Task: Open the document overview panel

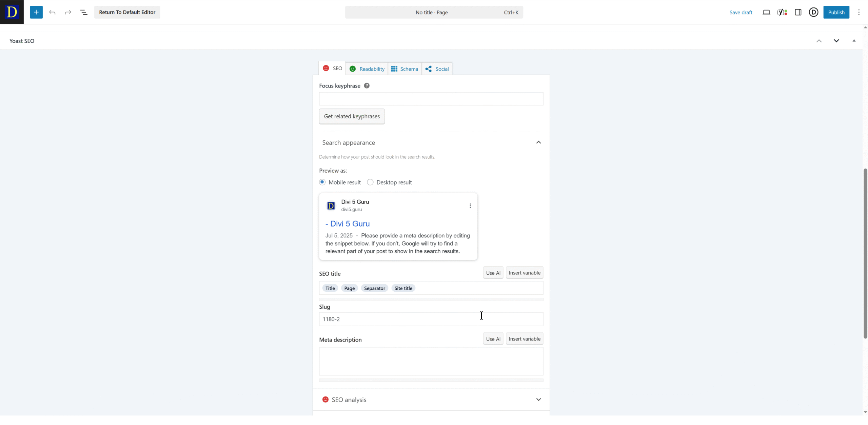Action: tap(83, 12)
